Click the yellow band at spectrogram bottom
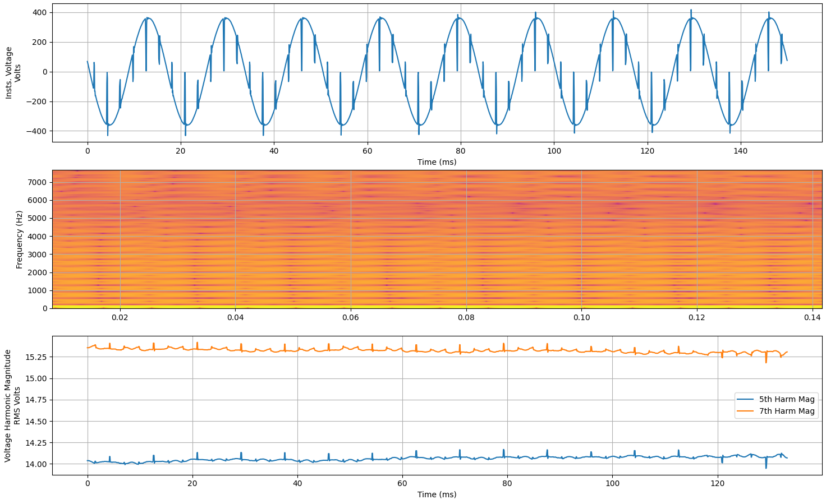This screenshot has height=504, width=826. click(393, 307)
